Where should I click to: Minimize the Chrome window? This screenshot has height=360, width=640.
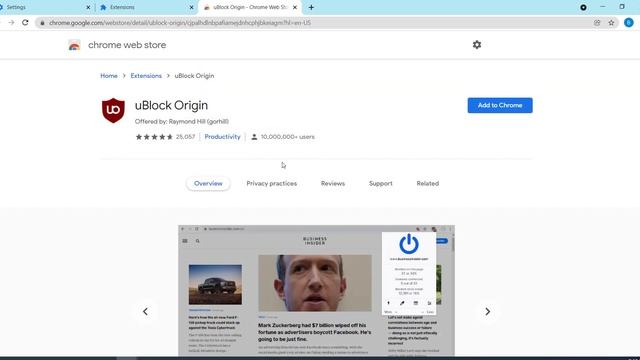click(x=602, y=7)
